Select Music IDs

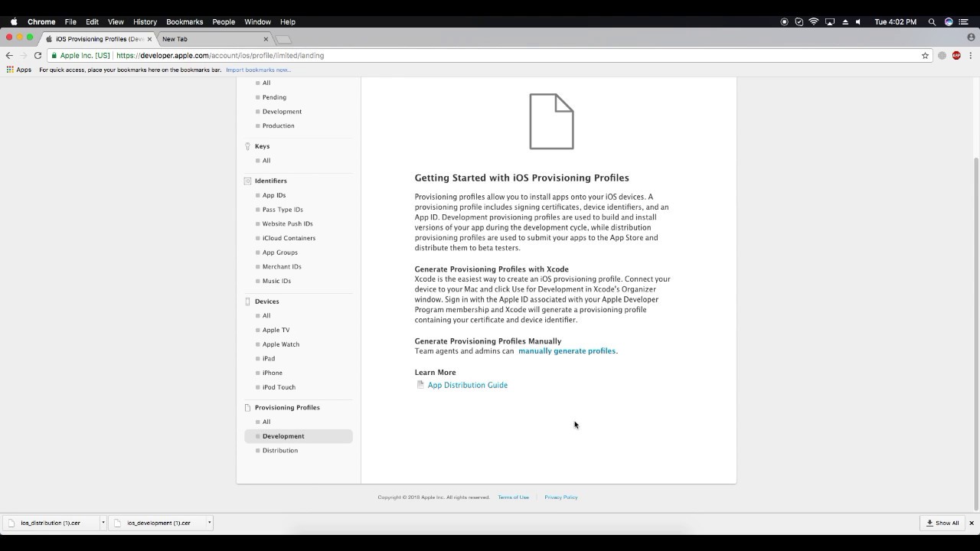point(276,281)
